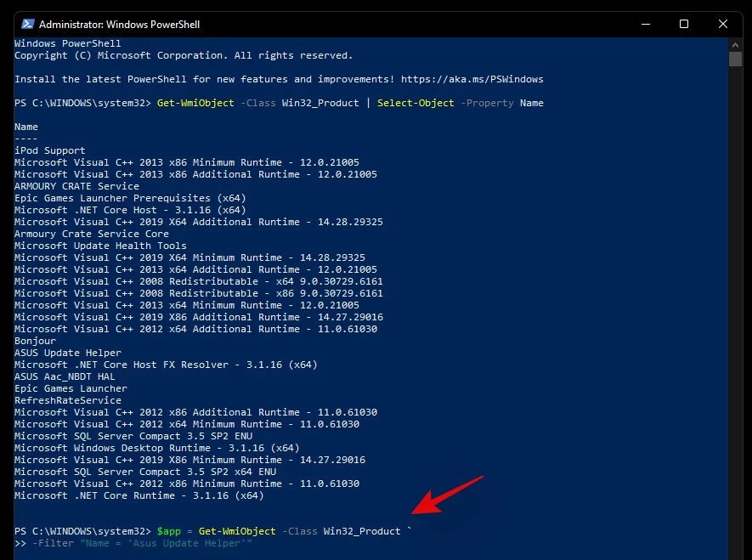Click the PowerShell icon in title bar
Image resolution: width=752 pixels, height=560 pixels.
pos(28,24)
